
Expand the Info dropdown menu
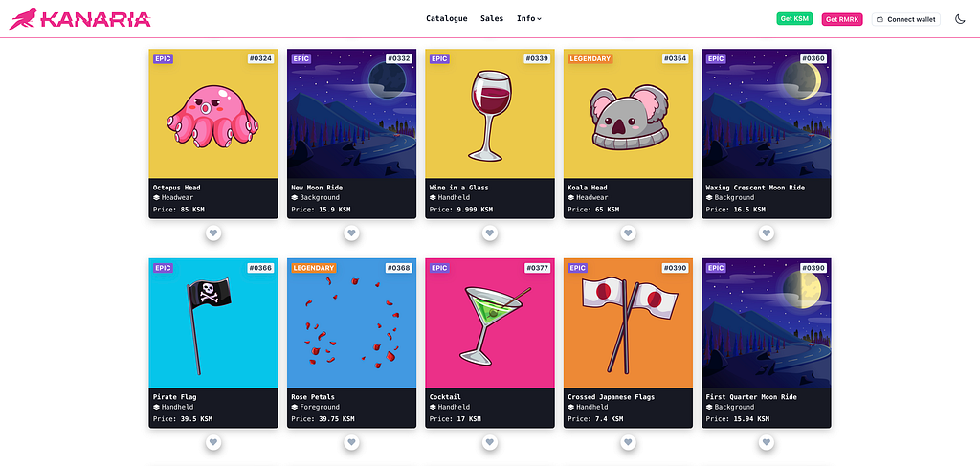[528, 19]
